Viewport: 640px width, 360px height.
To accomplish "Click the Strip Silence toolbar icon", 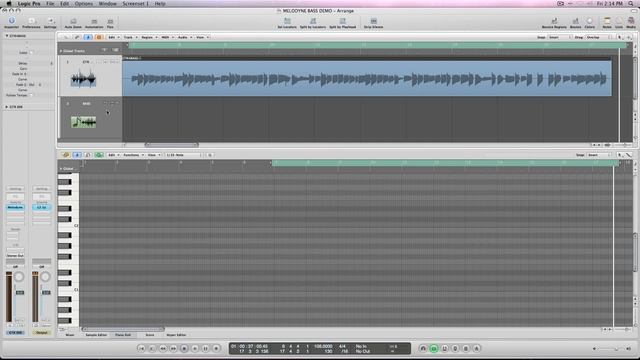I will [x=373, y=22].
